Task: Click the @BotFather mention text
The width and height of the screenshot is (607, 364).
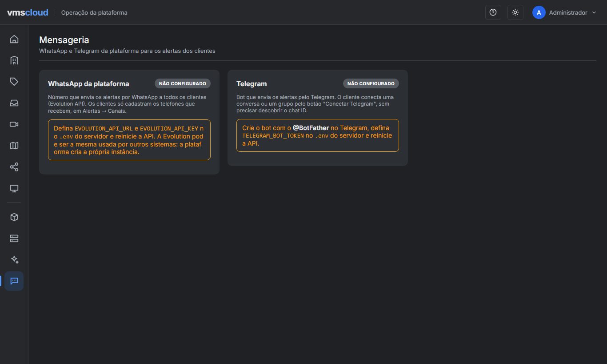Action: pyautogui.click(x=311, y=128)
